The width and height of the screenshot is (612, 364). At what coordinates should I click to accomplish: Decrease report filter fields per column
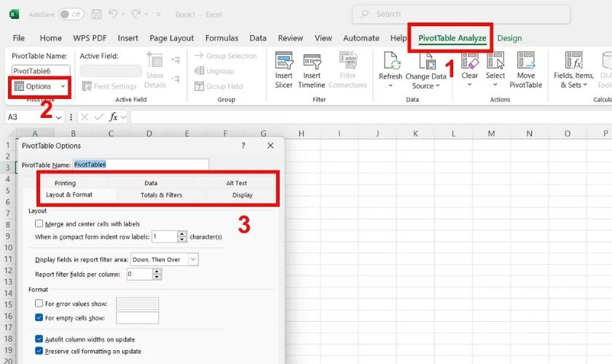157,277
